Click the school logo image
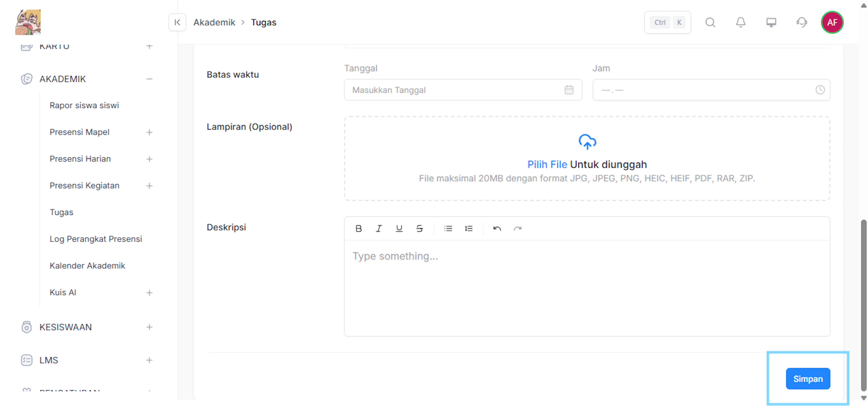 click(x=28, y=22)
